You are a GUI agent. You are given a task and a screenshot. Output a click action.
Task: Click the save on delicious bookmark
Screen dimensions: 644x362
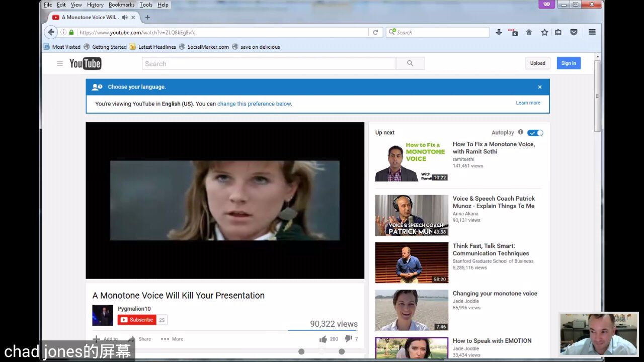[x=256, y=47]
